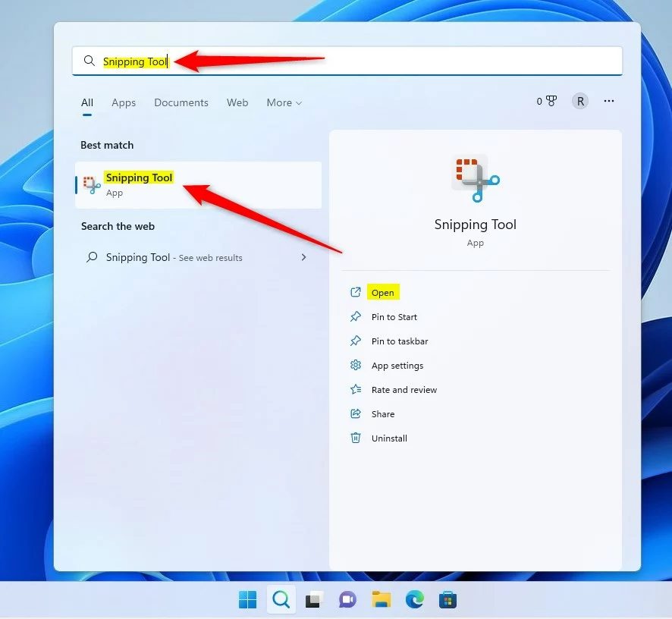Click the large Snipping Tool app icon
Screen dimensions: 672x619
[476, 178]
